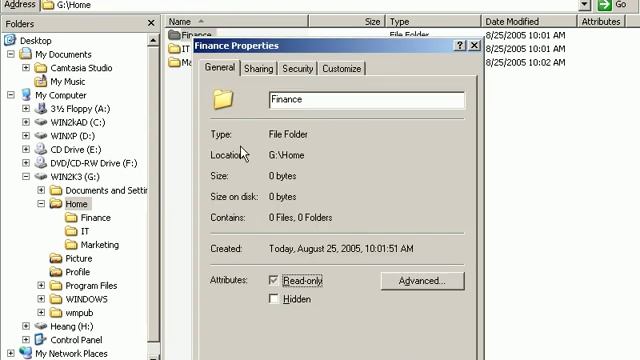Sort by the Date Modified column header
This screenshot has height=360, width=640.
(529, 22)
